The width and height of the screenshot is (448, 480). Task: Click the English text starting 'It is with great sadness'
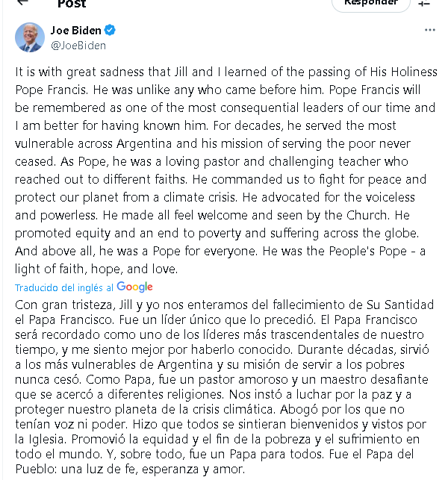[226, 170]
